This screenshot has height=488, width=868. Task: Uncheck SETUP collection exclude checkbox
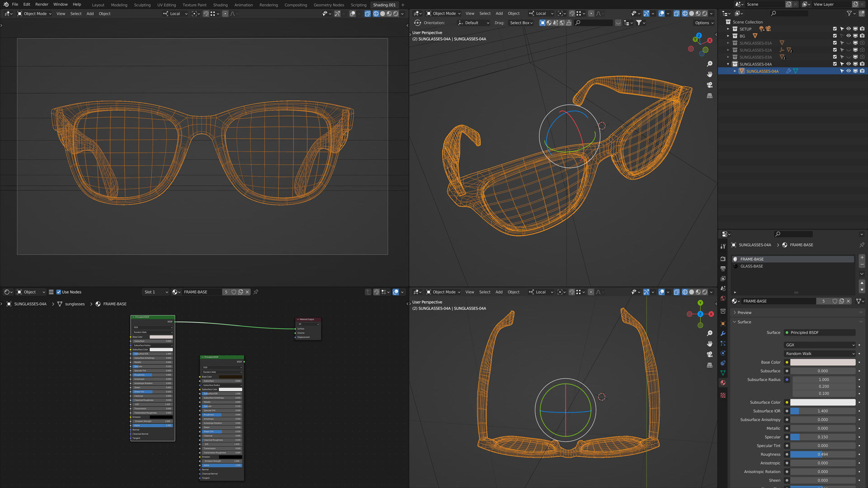[835, 29]
